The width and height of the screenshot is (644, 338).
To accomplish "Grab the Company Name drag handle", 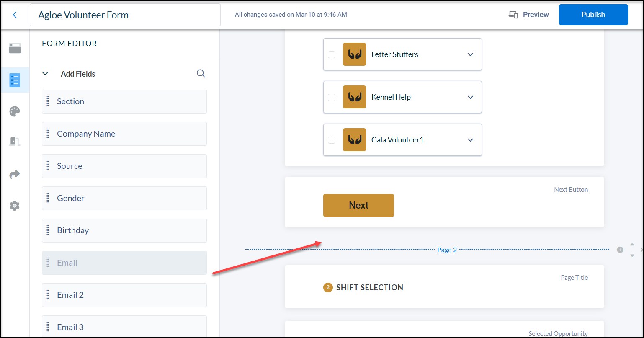I will (48, 134).
